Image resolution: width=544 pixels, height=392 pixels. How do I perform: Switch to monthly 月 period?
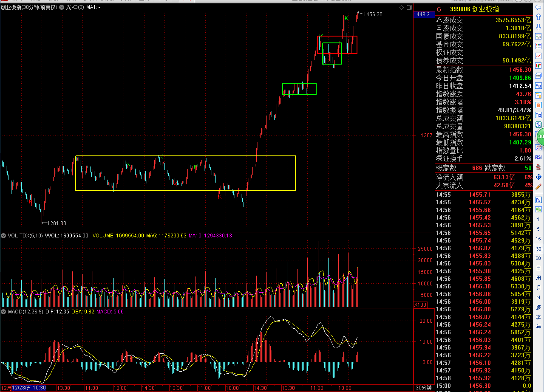pyautogui.click(x=538, y=288)
